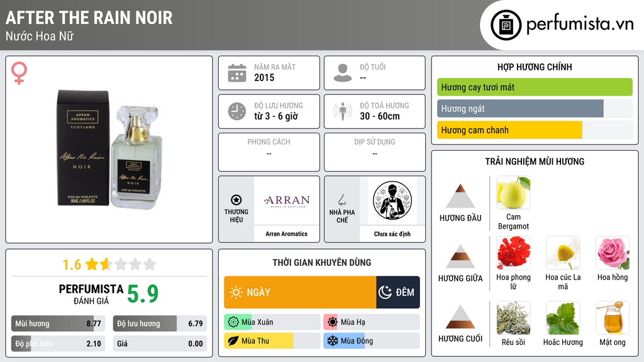Image resolution: width=644 pixels, height=362 pixels.
Task: Click the calendar icon beside Năm ra mắt
Action: coord(237,73)
